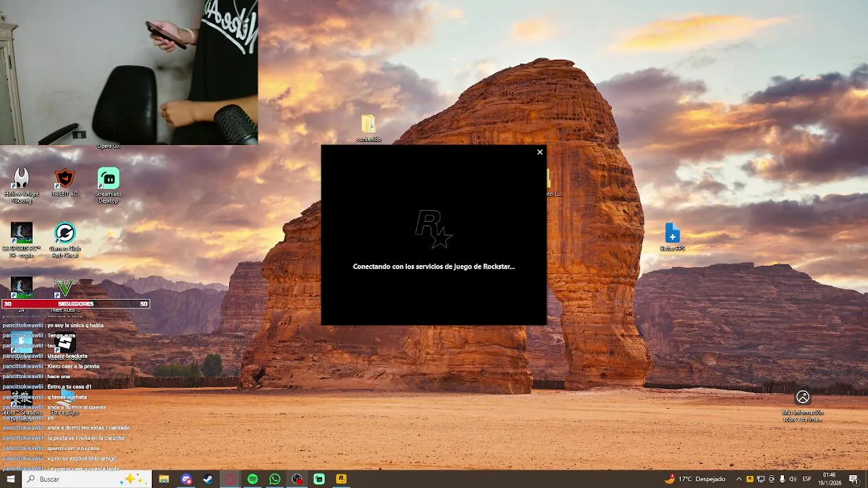Click chat message 'la posta se t nota en la carucha'
The image size is (868, 488).
click(x=85, y=438)
